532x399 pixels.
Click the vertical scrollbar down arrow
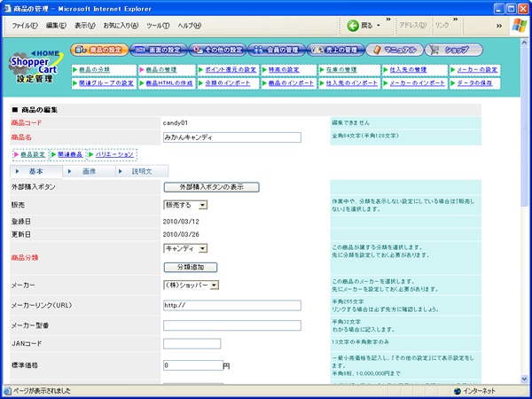click(525, 379)
